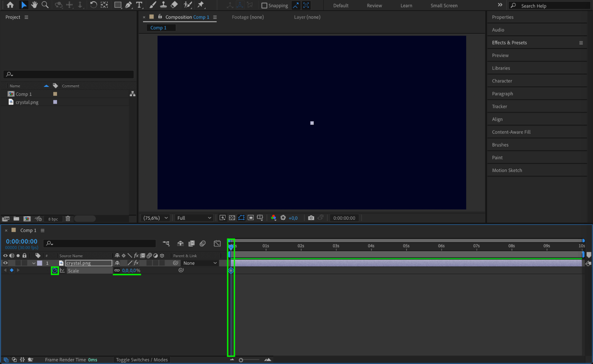Viewport: 593px width, 364px height.
Task: Click Toggle Switches / Modes button
Action: coord(142,360)
